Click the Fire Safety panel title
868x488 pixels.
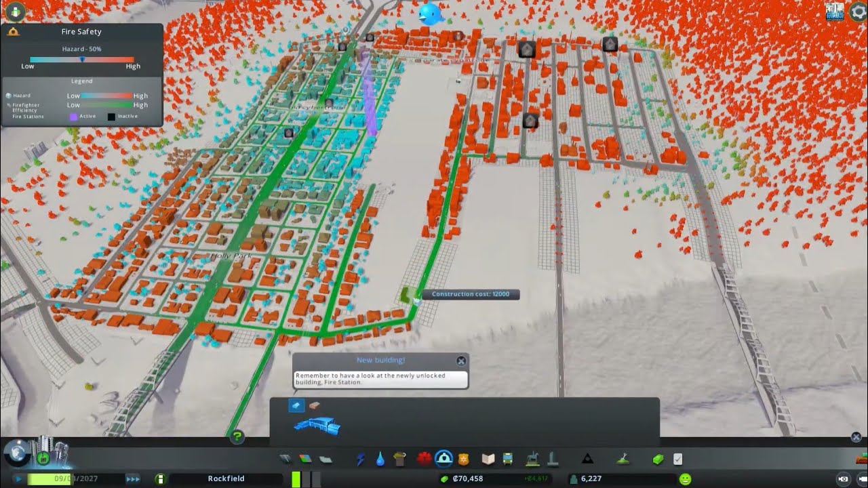coord(81,31)
